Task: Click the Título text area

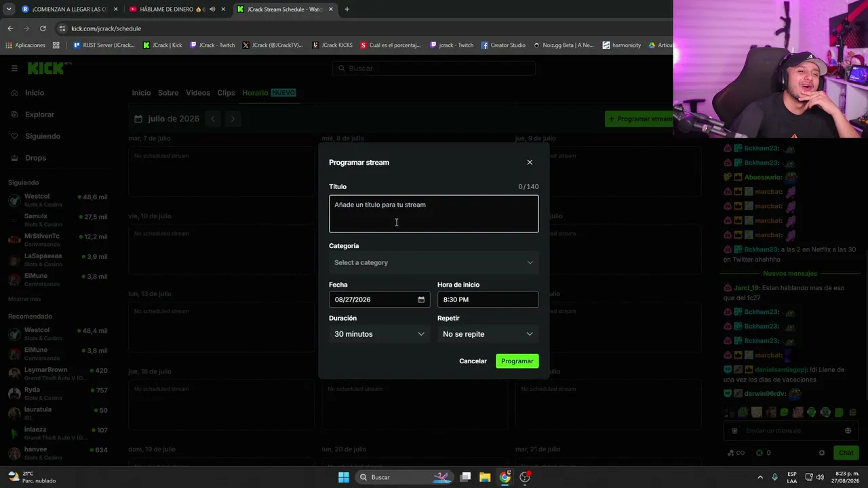Action: pos(434,214)
